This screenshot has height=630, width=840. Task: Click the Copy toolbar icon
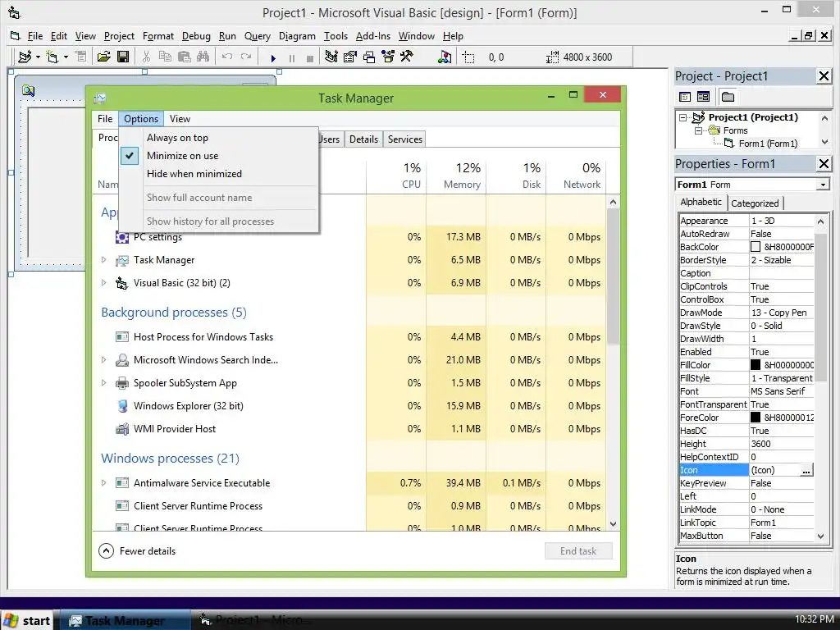tap(165, 57)
